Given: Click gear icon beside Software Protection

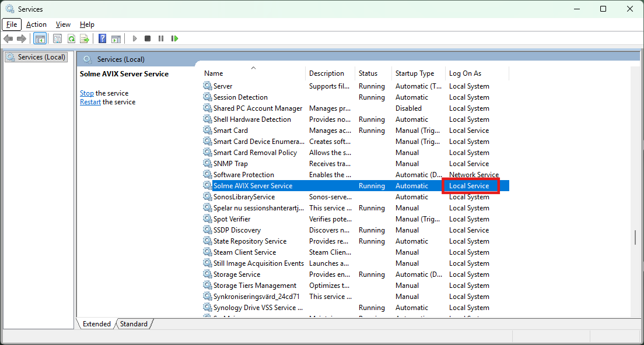Looking at the screenshot, I should [x=208, y=174].
